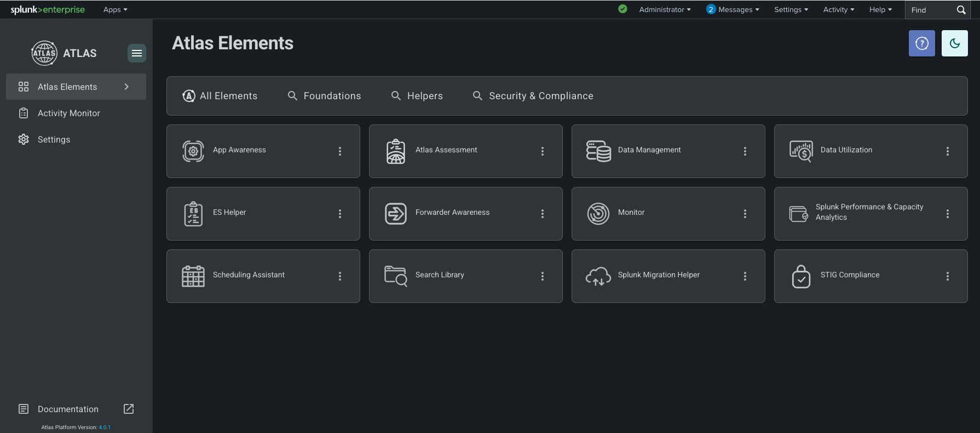Open the Monitor element card label
Image resolution: width=980 pixels, height=433 pixels.
(631, 212)
